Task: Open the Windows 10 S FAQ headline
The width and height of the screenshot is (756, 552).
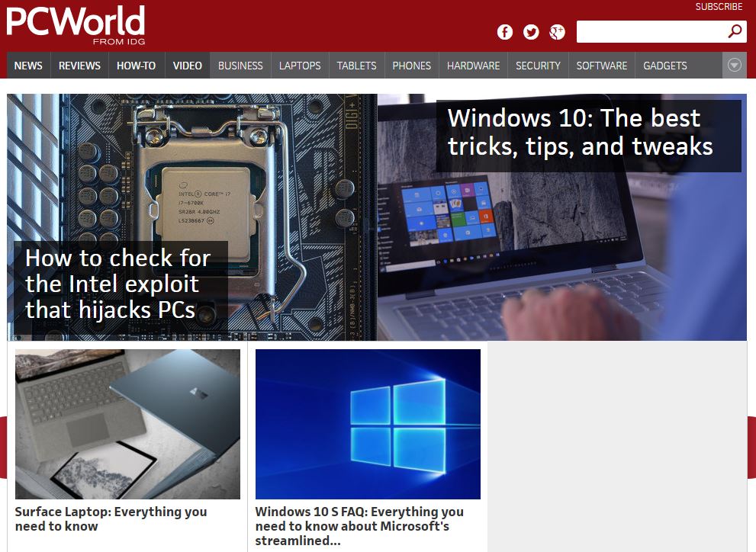Action: pyautogui.click(x=359, y=525)
